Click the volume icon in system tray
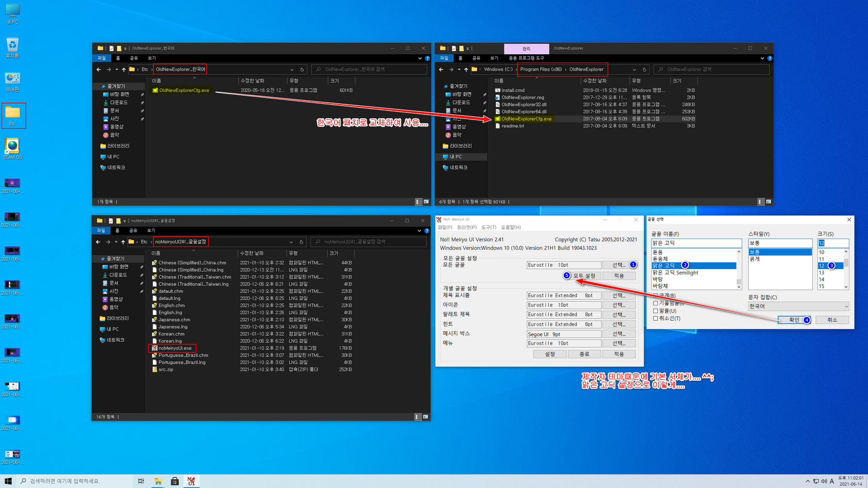The height and width of the screenshot is (488, 868). 824,481
